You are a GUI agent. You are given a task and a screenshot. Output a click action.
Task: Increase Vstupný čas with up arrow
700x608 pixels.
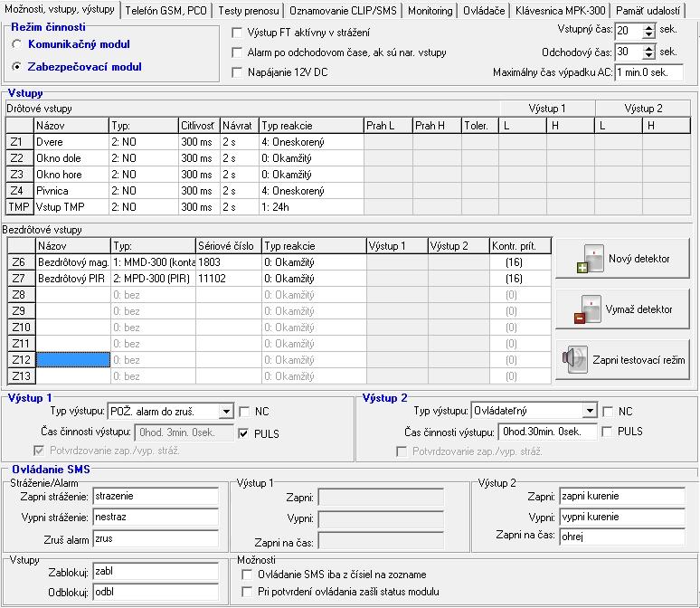649,27
